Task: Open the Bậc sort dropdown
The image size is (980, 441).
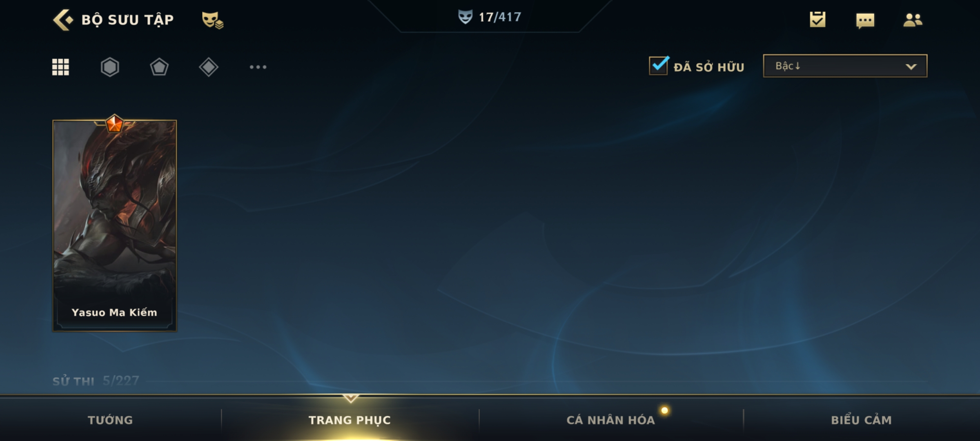Action: 845,66
